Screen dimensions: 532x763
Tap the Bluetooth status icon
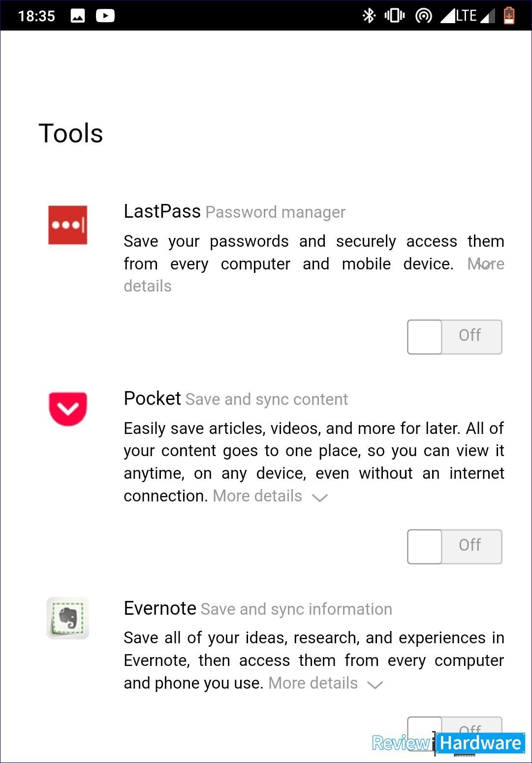pyautogui.click(x=369, y=16)
